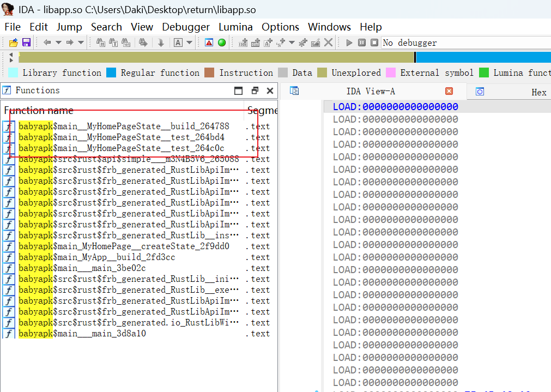Click the Open file toolbar icon

point(14,43)
